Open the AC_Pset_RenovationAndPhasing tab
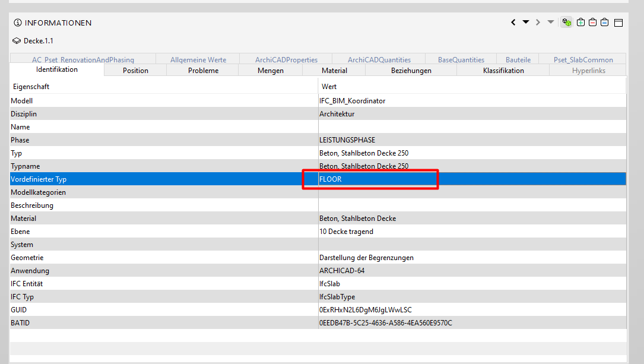The height and width of the screenshot is (364, 644). pos(83,59)
